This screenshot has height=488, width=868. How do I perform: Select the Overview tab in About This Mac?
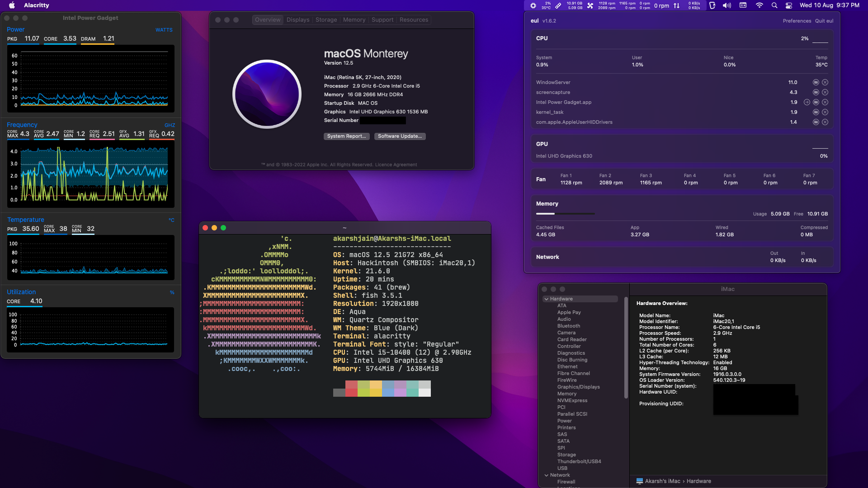click(268, 20)
